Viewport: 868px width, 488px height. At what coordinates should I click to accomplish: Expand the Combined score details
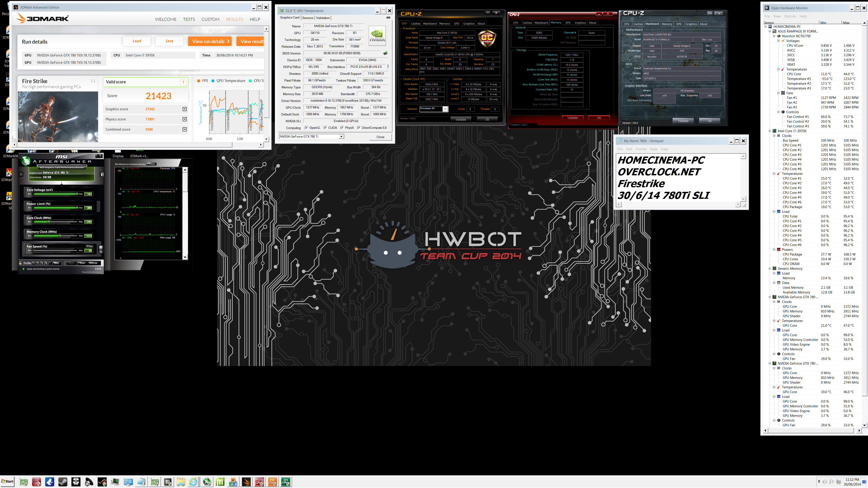click(185, 129)
